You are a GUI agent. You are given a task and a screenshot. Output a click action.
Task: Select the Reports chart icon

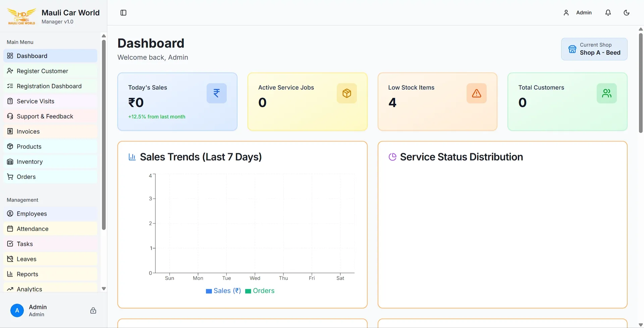click(10, 274)
